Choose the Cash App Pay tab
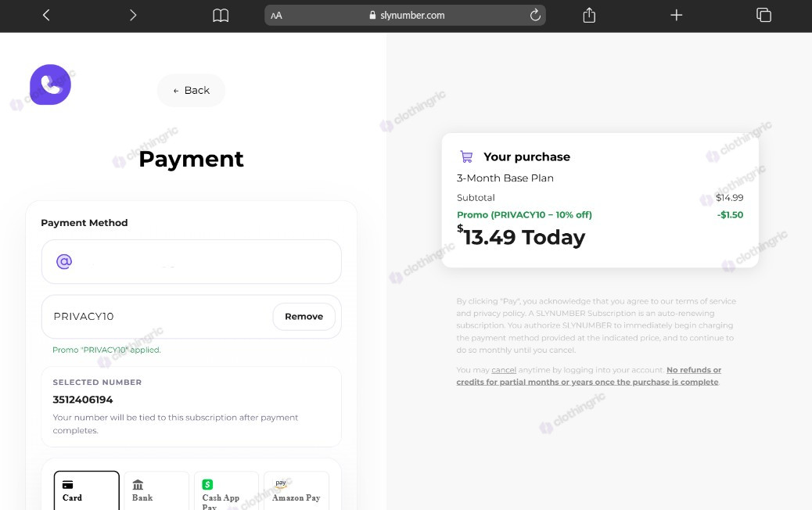 pos(226,491)
